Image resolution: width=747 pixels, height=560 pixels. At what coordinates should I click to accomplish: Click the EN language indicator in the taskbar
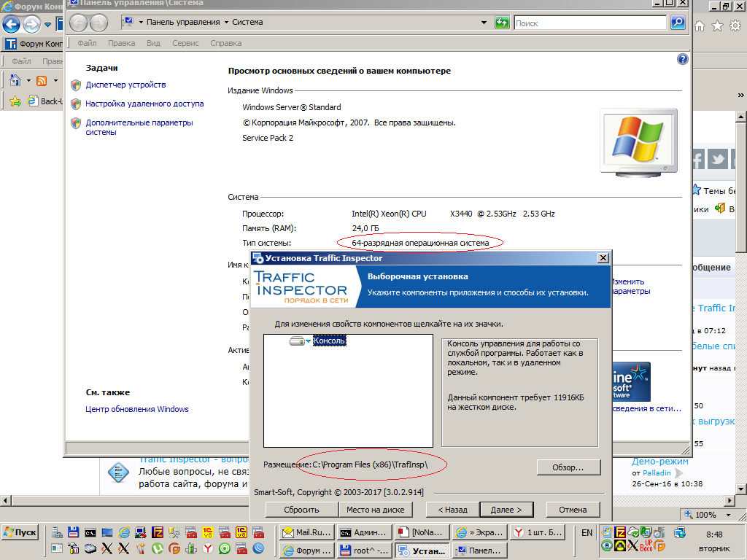tap(587, 532)
